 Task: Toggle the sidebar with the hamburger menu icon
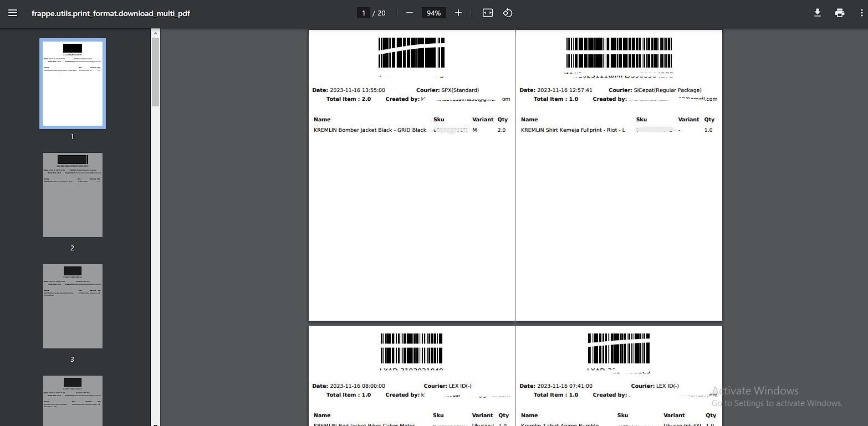(13, 13)
